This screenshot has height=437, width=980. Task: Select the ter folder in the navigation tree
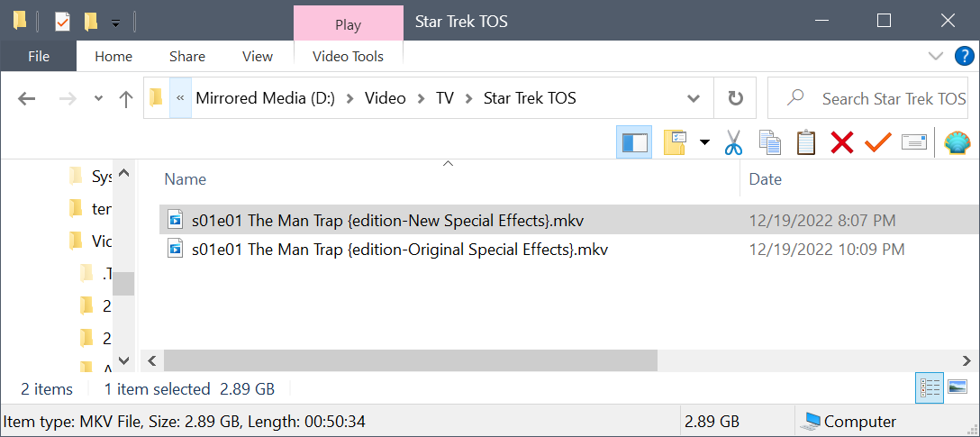(91, 209)
